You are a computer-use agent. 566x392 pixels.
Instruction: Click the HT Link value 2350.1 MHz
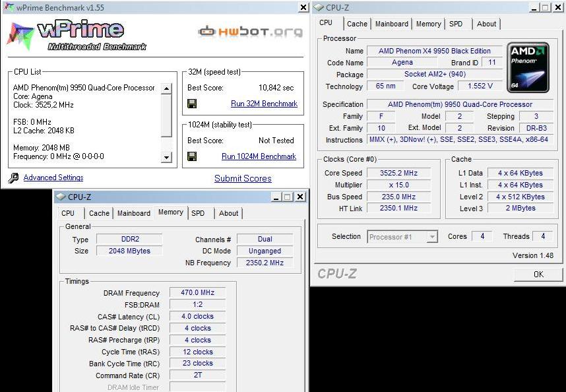(398, 209)
